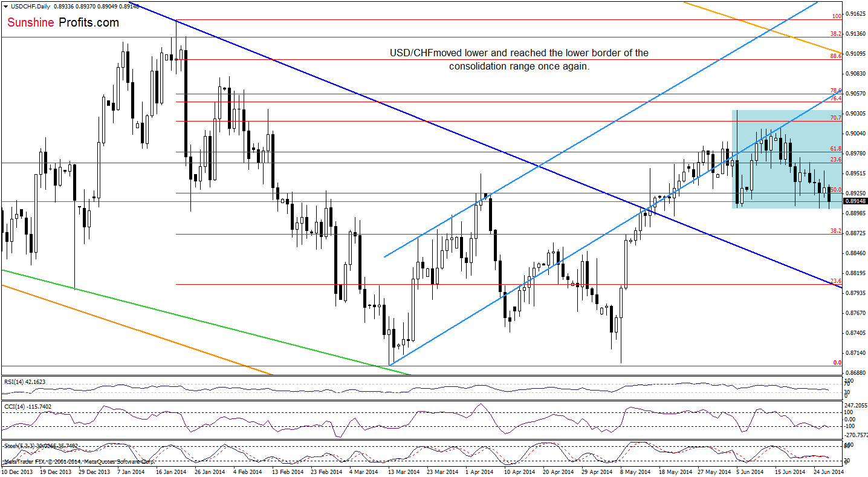Click the 0.90830 price axis label
This screenshot has height=477, width=868.
pyautogui.click(x=855, y=74)
